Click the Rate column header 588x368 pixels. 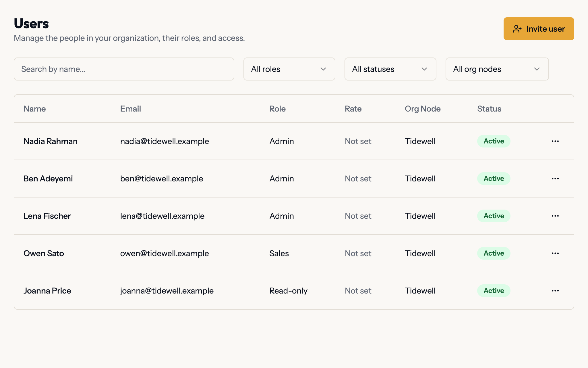(353, 109)
